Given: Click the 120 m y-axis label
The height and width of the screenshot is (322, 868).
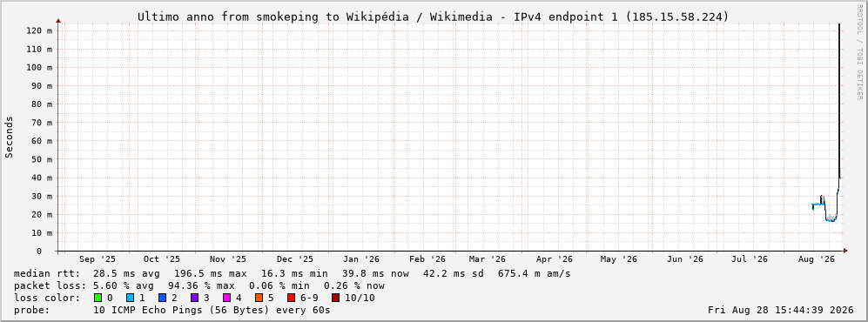Looking at the screenshot, I should pyautogui.click(x=39, y=30).
